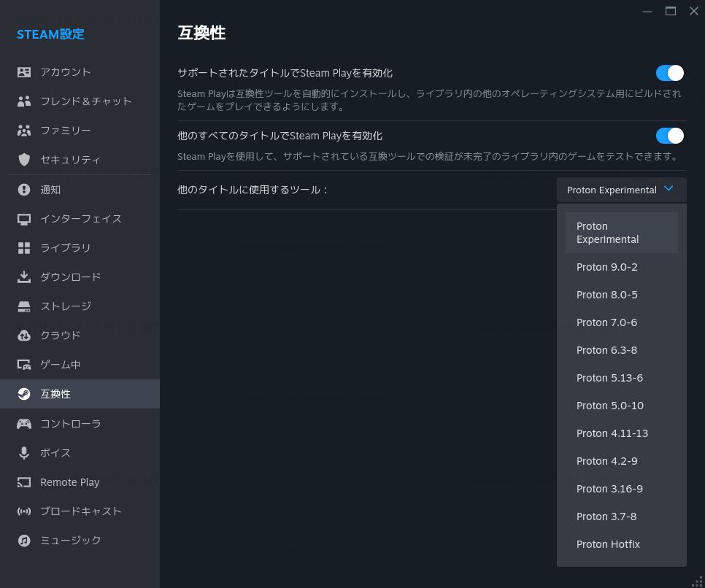Click the ミュージック music note icon
Viewport: 705px width, 588px height.
point(24,541)
